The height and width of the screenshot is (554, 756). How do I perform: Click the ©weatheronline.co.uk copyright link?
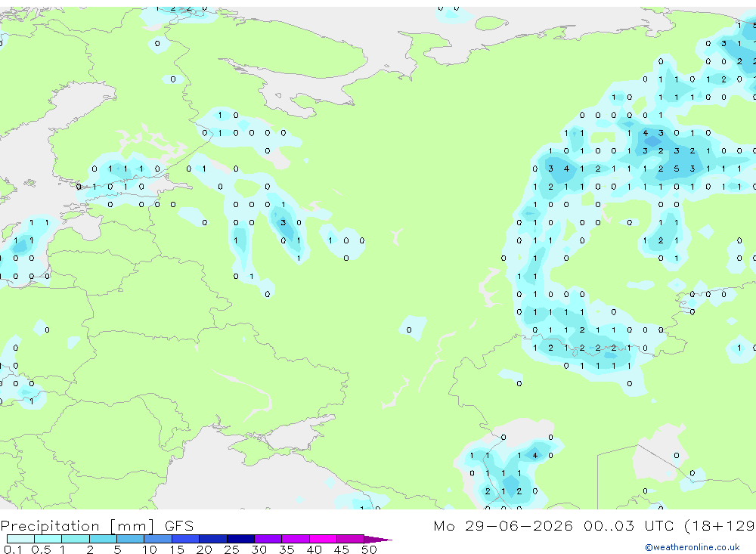click(692, 547)
